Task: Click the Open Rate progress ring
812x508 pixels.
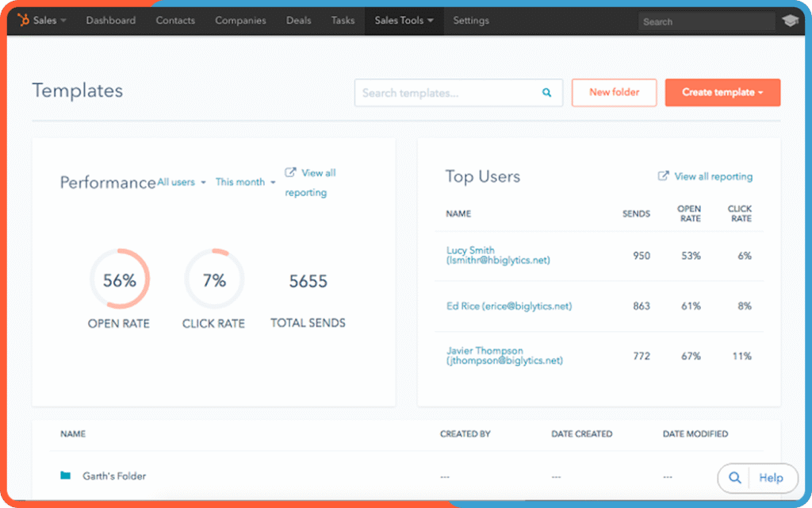Action: tap(119, 279)
